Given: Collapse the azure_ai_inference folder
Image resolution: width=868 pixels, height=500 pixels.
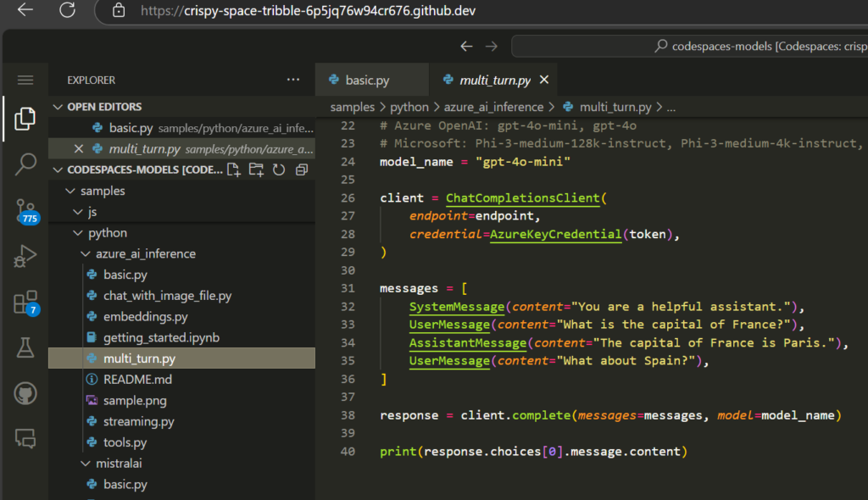Looking at the screenshot, I should click(86, 253).
